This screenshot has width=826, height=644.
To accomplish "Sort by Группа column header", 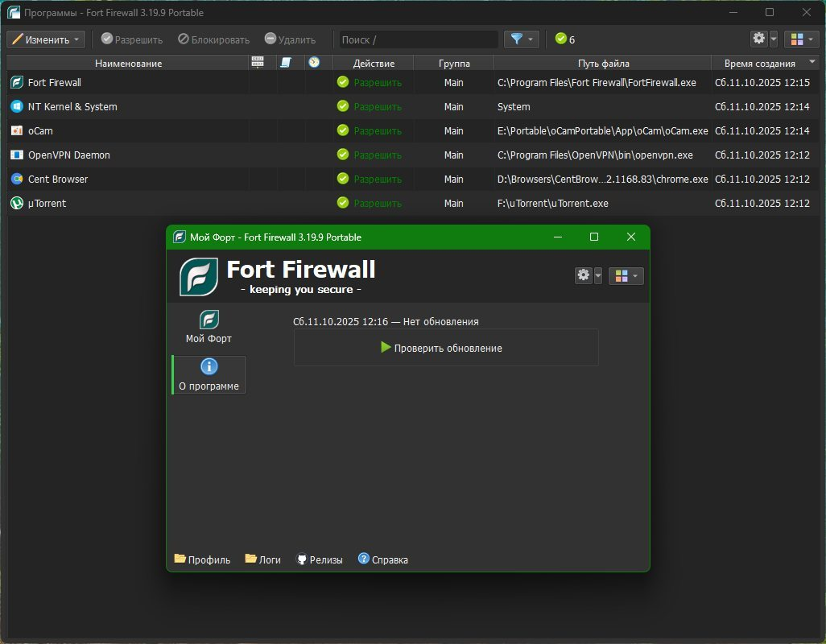I will pos(453,63).
